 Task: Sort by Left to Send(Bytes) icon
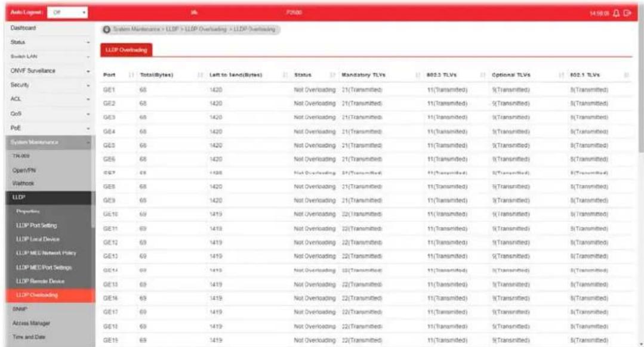(285, 75)
